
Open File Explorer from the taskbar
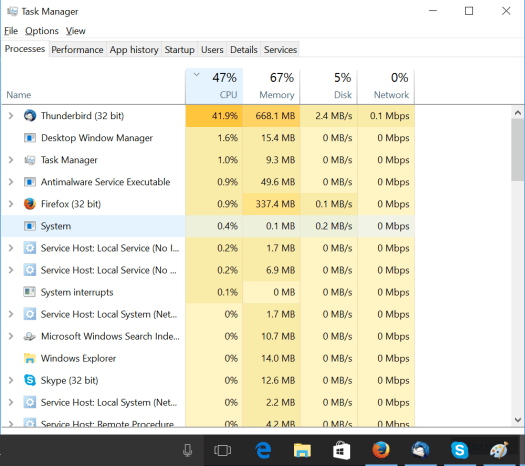(x=302, y=450)
